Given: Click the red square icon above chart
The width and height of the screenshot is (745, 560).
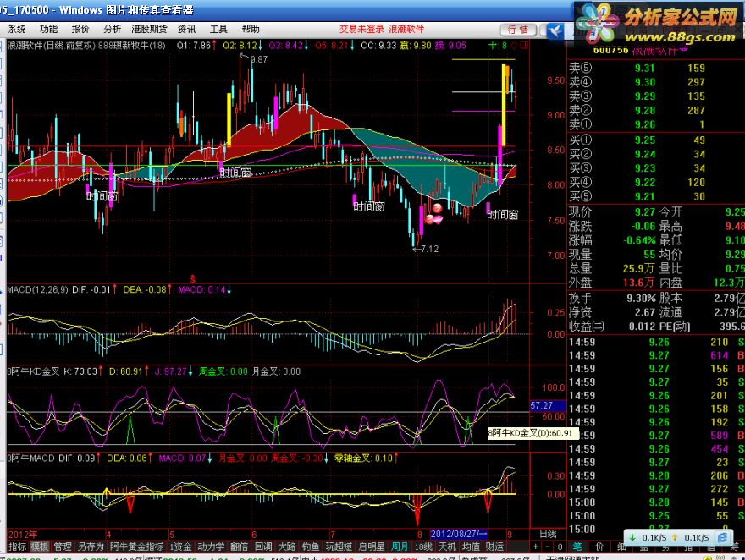Looking at the screenshot, I should (x=524, y=45).
